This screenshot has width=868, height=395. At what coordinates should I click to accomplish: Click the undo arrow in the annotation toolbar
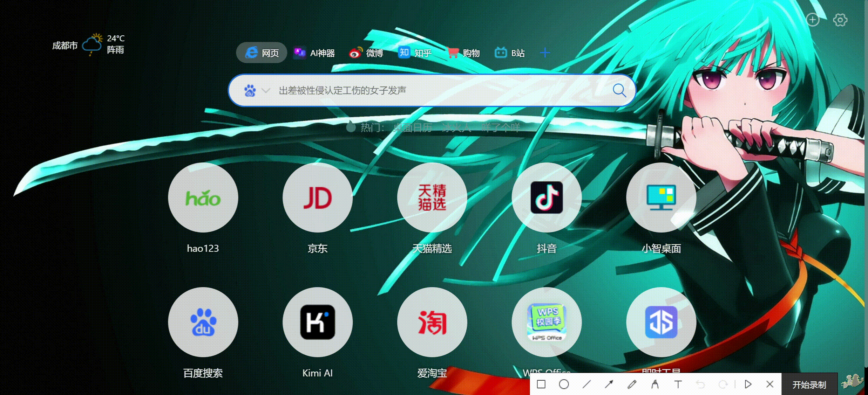[x=700, y=384]
